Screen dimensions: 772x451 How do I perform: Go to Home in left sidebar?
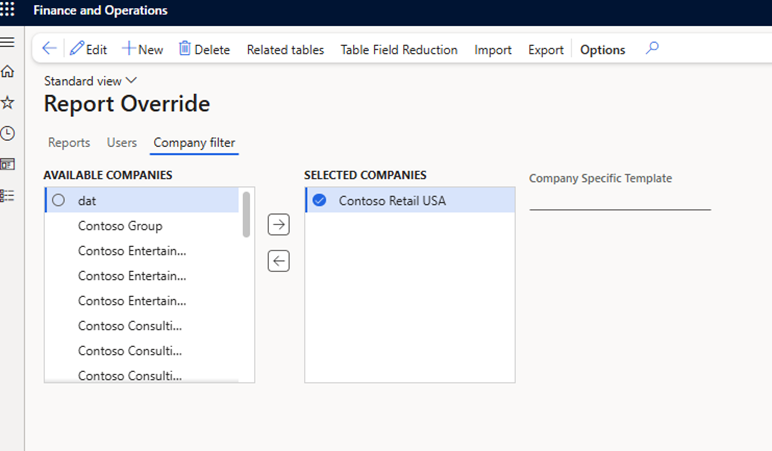click(x=8, y=72)
